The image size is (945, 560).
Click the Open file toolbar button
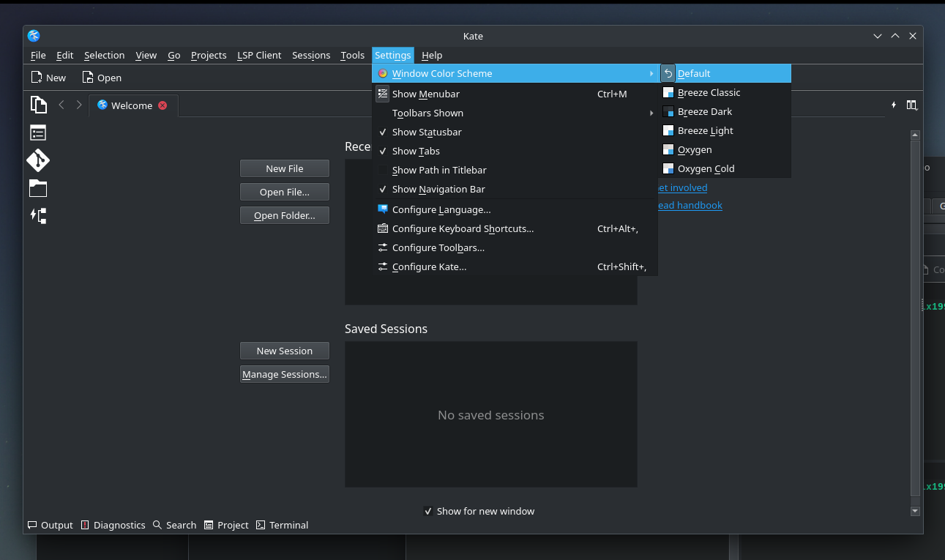(102, 78)
